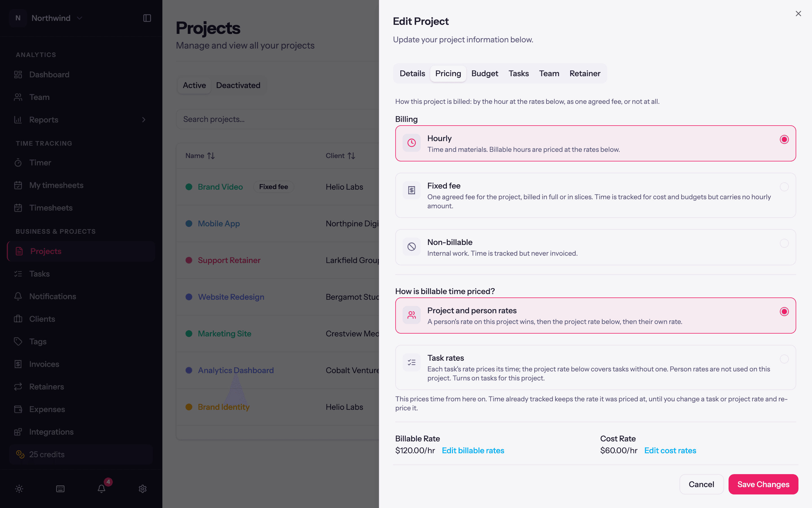Open the bell icon with 4 badge

point(102,488)
